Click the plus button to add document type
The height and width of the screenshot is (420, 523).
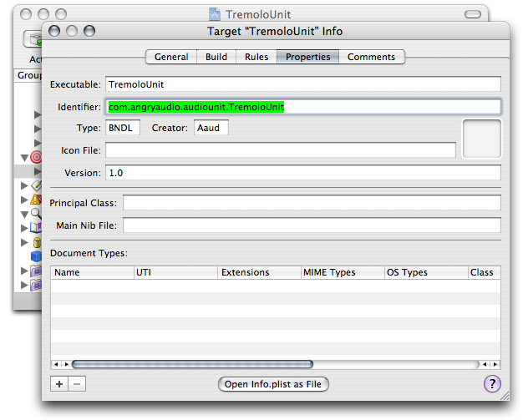click(x=58, y=384)
